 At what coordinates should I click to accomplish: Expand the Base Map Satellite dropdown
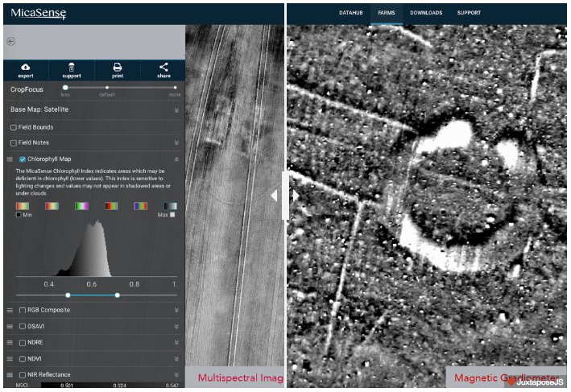tap(176, 110)
